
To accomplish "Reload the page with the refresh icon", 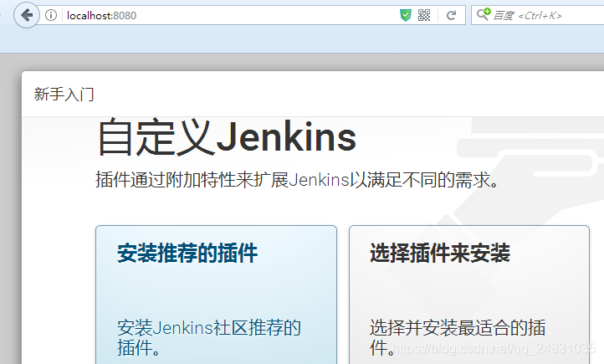I will point(451,15).
